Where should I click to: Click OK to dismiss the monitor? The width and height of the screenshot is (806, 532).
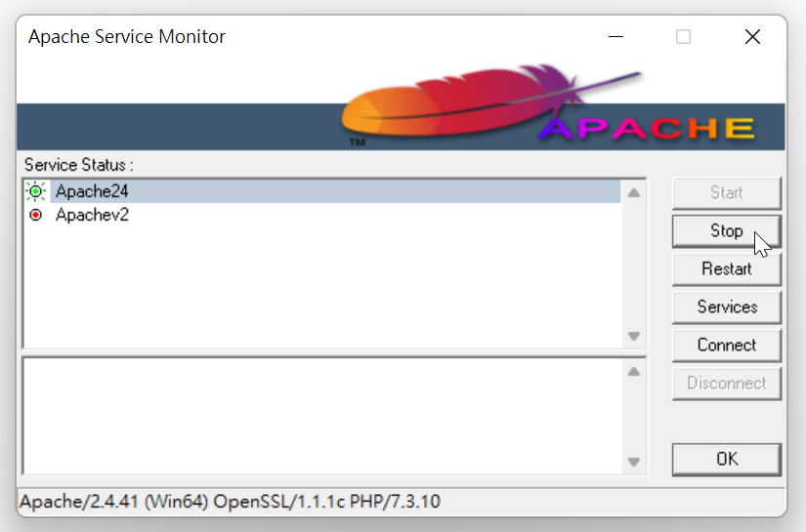click(x=726, y=459)
